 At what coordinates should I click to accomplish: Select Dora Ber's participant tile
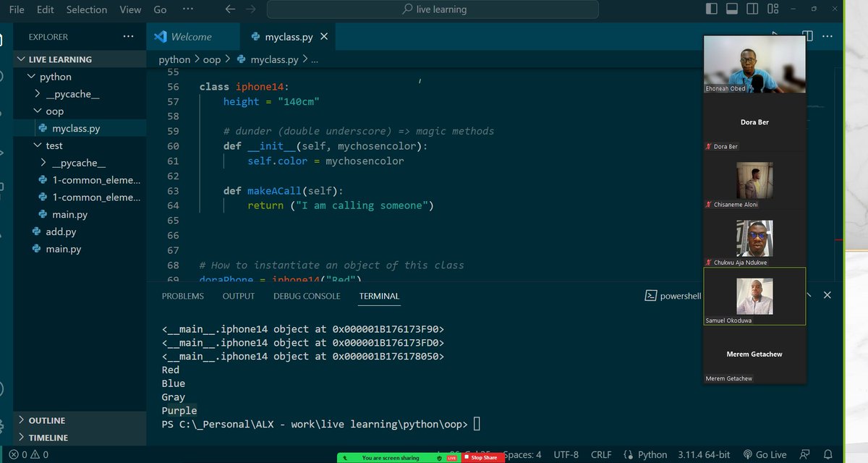(x=754, y=122)
